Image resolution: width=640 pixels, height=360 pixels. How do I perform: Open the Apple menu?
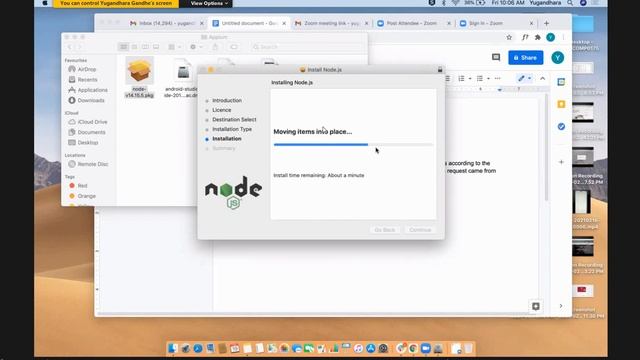click(45, 3)
